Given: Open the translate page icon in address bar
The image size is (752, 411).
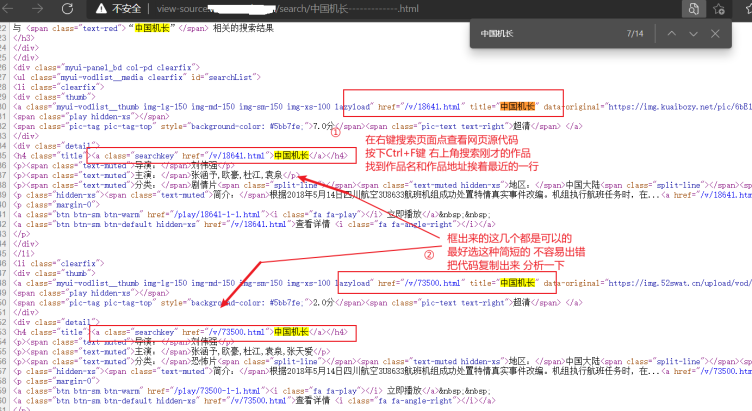Looking at the screenshot, I should [x=691, y=9].
